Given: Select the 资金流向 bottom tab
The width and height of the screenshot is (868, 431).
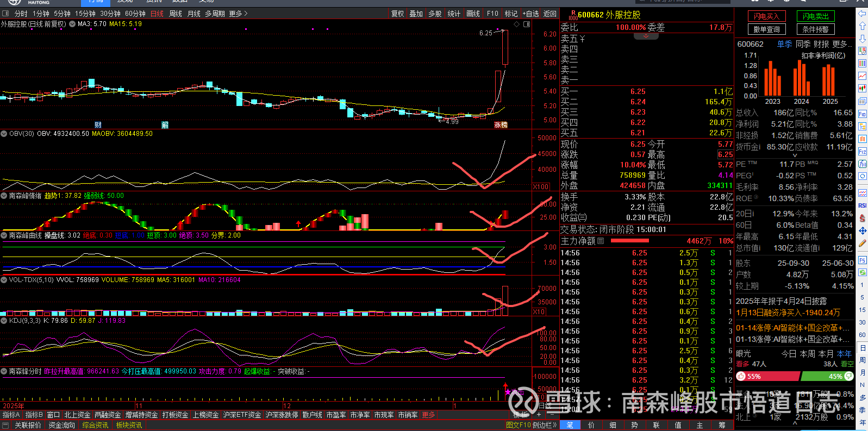Looking at the screenshot, I should tap(61, 425).
